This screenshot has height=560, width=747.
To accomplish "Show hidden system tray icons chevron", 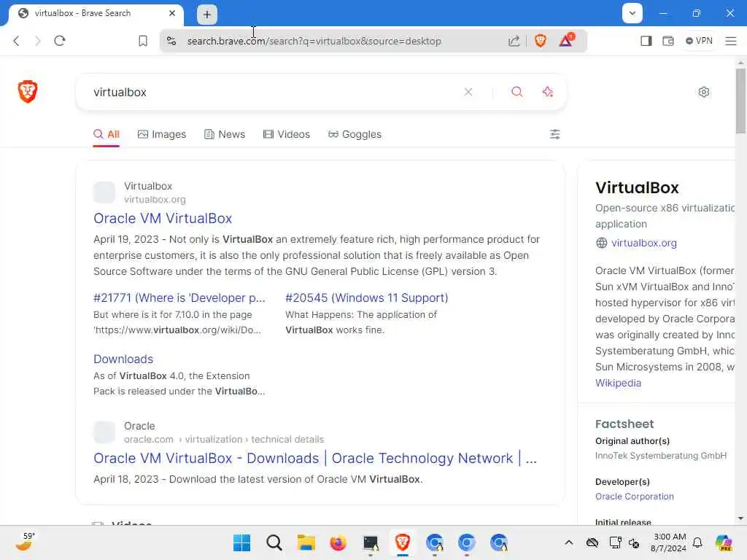I will pyautogui.click(x=569, y=542).
